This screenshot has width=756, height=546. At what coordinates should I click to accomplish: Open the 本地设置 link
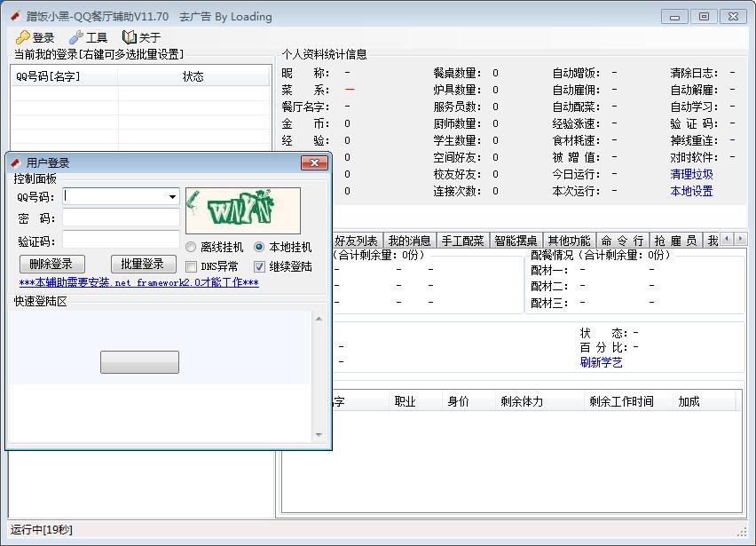(691, 191)
